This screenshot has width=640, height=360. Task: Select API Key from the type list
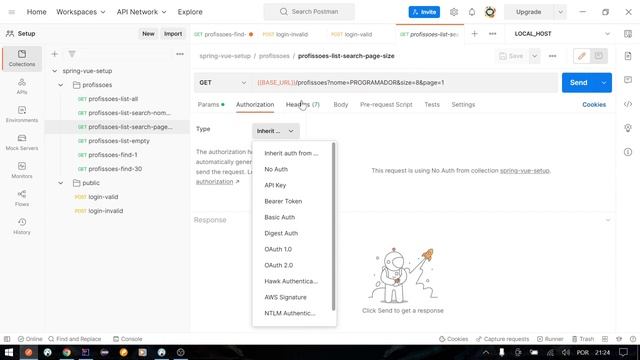pyautogui.click(x=275, y=185)
